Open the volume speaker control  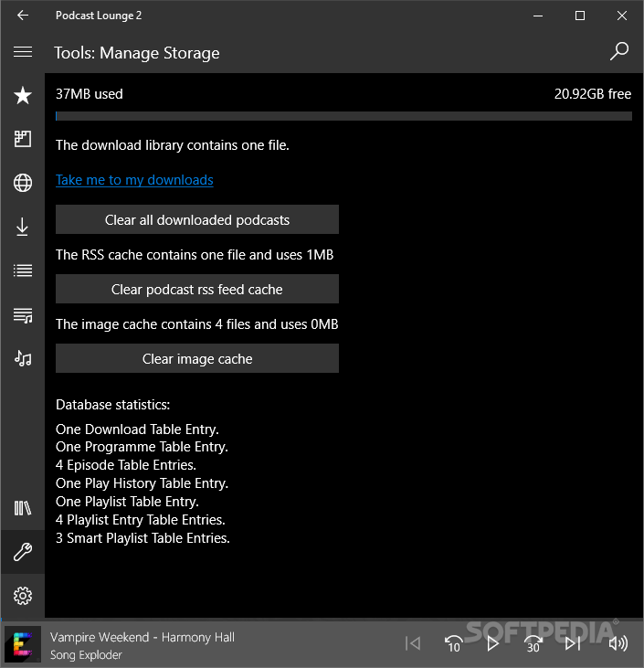[x=618, y=643]
